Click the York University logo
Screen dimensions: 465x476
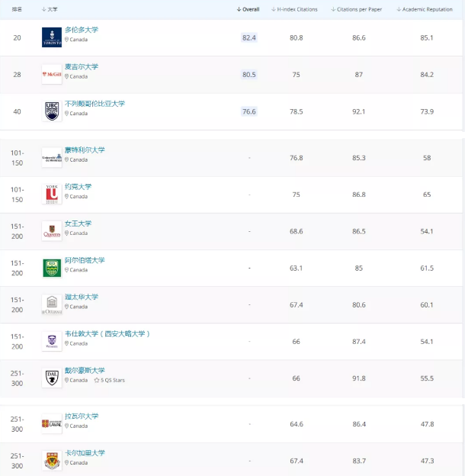[52, 194]
